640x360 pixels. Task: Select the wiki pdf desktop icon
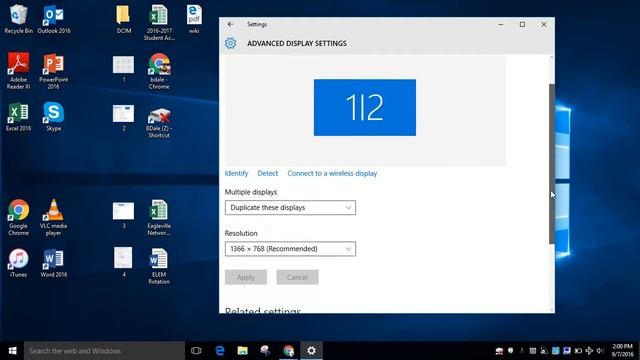tap(194, 19)
